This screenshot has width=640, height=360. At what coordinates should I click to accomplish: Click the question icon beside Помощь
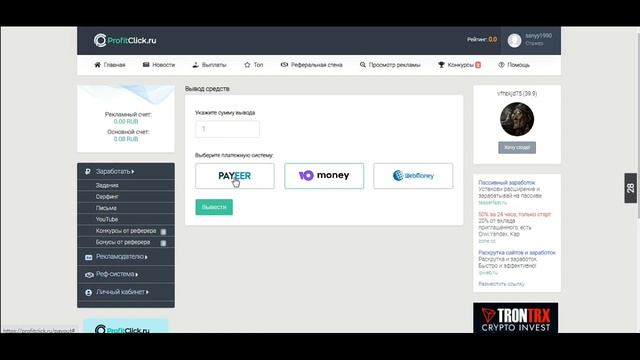(501, 65)
